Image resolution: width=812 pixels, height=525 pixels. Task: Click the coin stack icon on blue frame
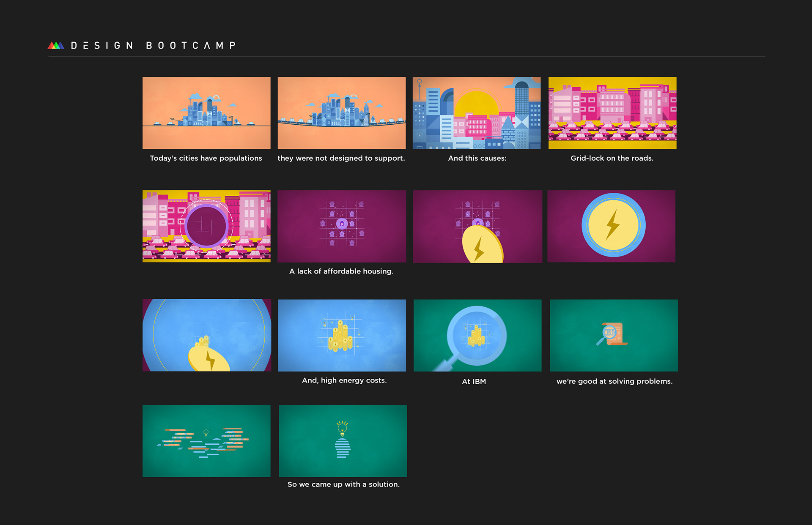click(341, 336)
